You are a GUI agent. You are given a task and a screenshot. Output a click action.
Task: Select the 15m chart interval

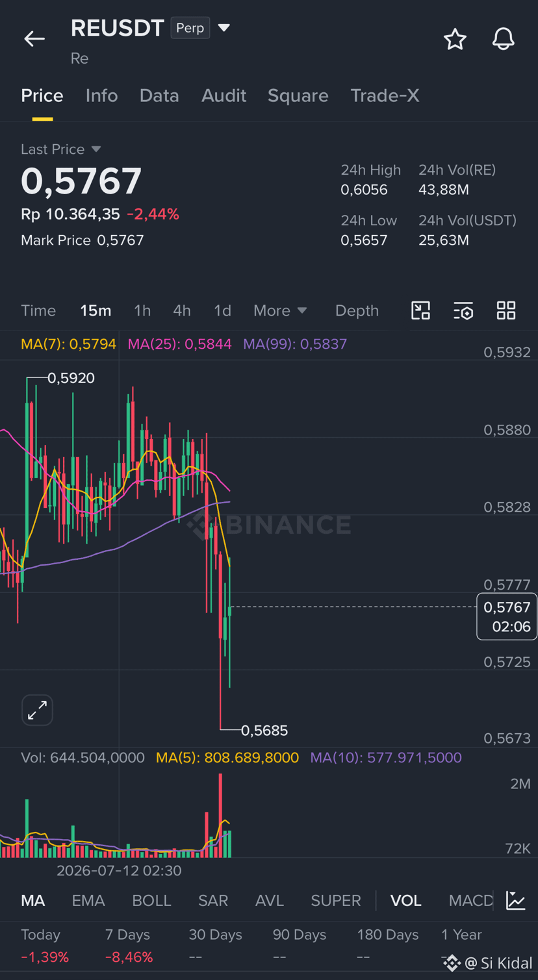point(96,310)
